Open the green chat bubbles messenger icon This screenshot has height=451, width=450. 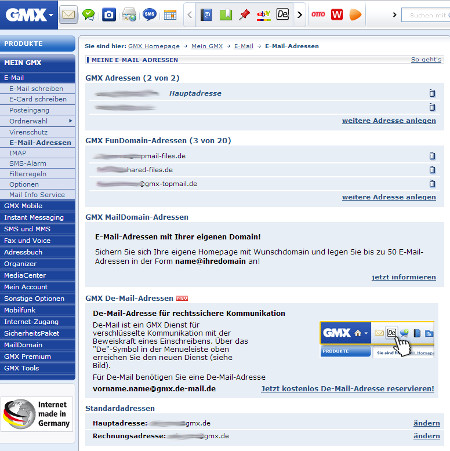(89, 15)
